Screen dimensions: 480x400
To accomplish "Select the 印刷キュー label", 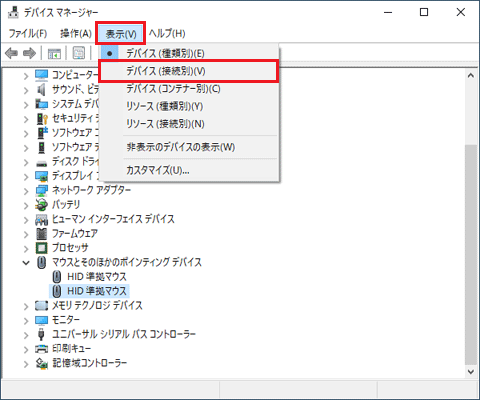I will tap(71, 348).
